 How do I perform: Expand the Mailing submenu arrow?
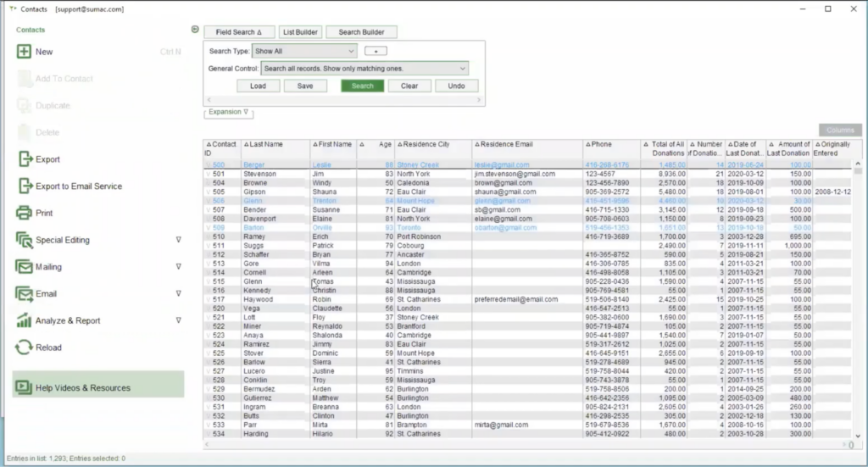tap(178, 266)
